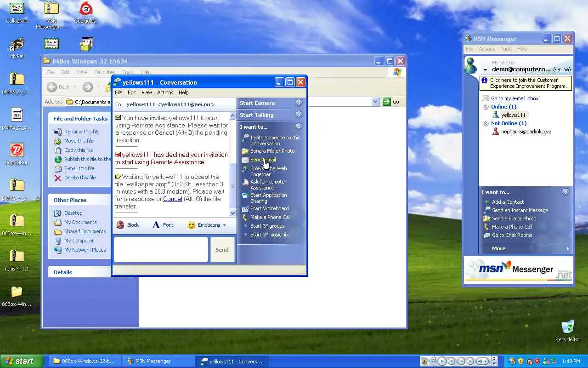This screenshot has height=368, width=588.
Task: Open MSN Messenger Tools menu
Action: [506, 49]
